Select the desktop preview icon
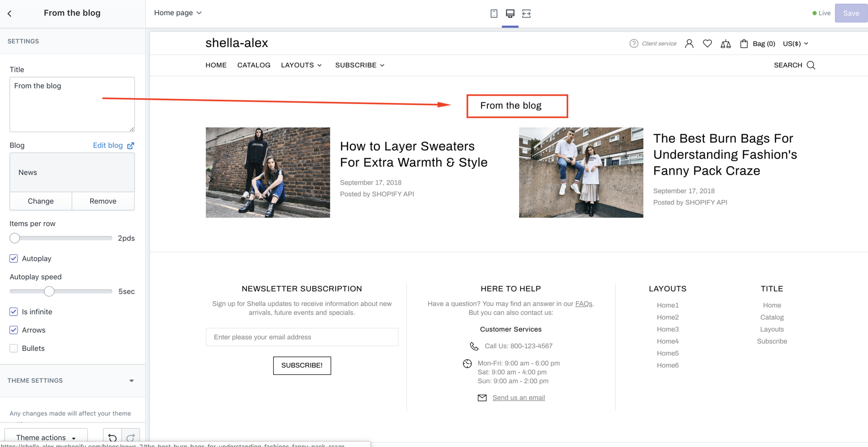 [x=510, y=14]
